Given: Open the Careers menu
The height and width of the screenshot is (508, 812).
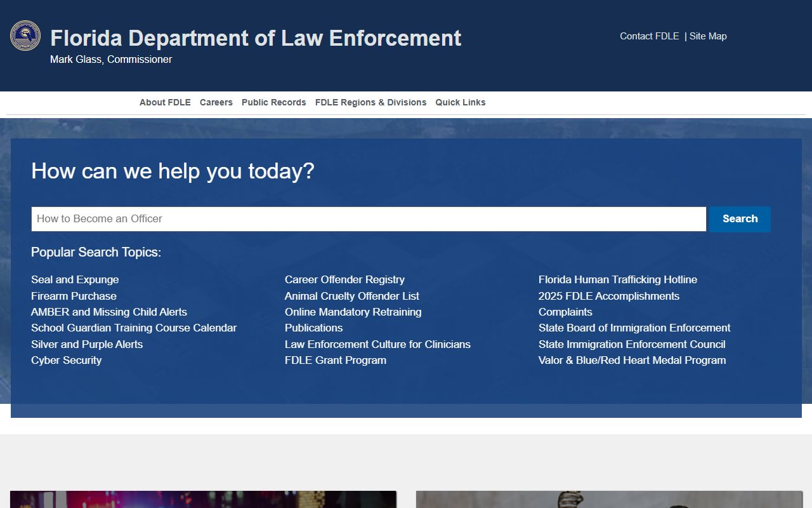Looking at the screenshot, I should coord(216,102).
